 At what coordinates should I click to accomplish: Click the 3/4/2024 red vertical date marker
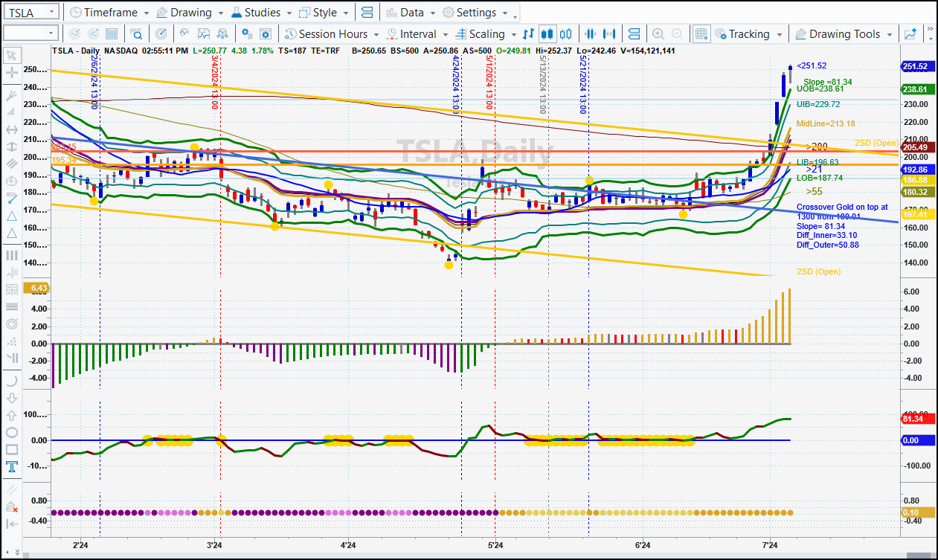tap(215, 83)
